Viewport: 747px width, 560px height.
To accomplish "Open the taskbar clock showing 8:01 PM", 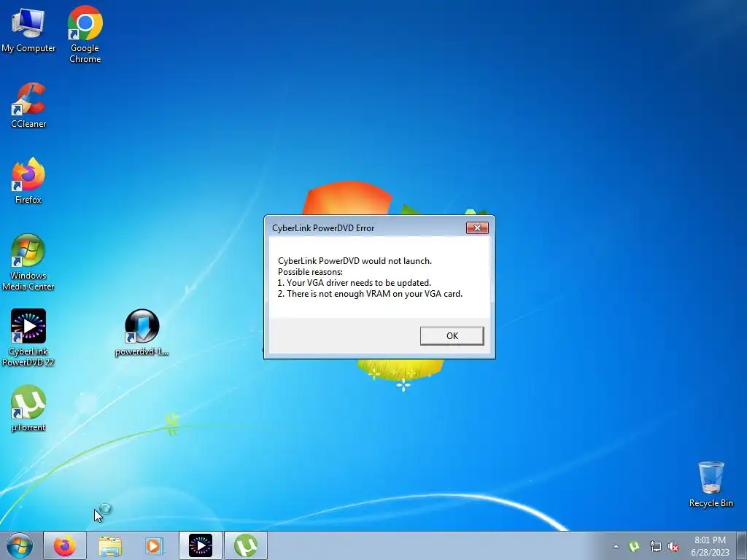I will (x=710, y=546).
